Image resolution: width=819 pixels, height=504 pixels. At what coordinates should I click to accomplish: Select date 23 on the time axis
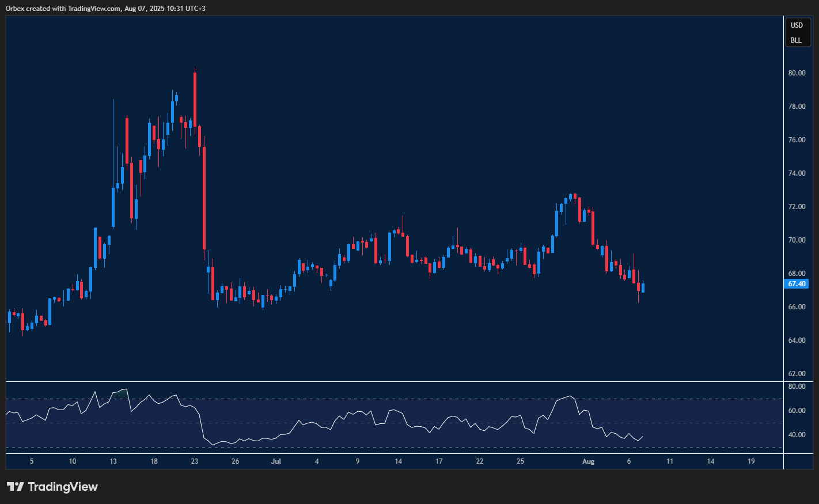(195, 461)
